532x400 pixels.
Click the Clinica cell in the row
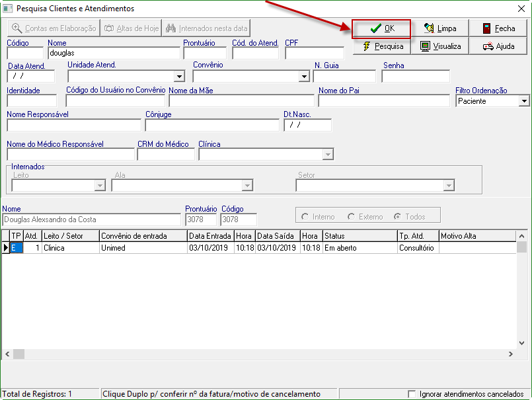[71, 247]
